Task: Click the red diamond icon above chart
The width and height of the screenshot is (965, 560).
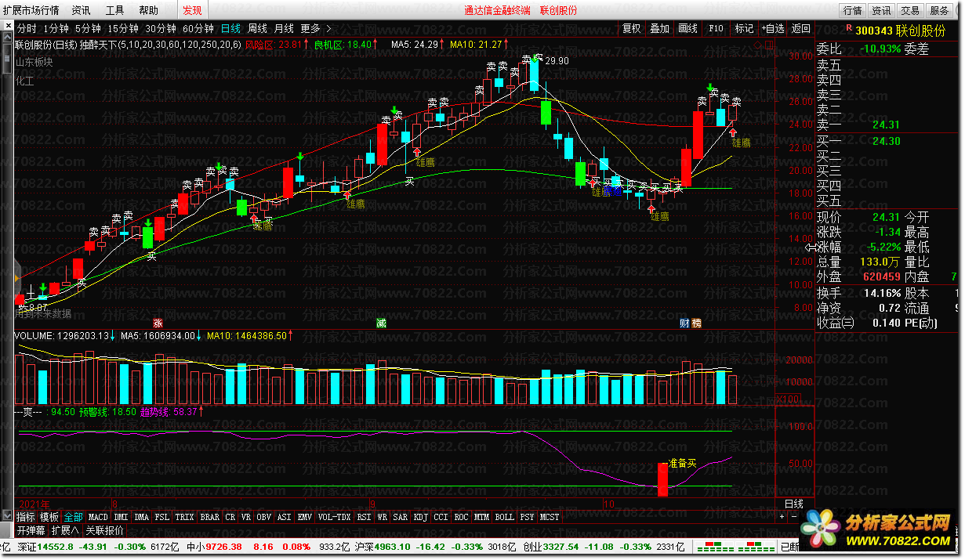Action: pos(756,45)
